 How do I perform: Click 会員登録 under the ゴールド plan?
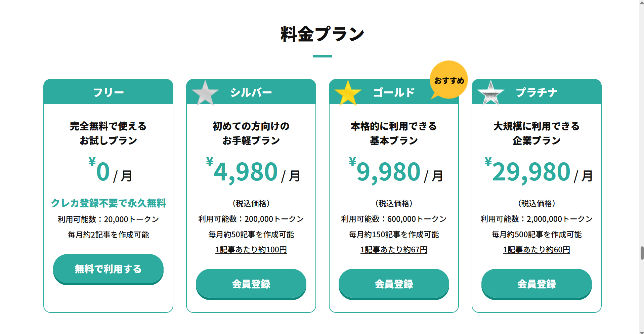tap(394, 284)
